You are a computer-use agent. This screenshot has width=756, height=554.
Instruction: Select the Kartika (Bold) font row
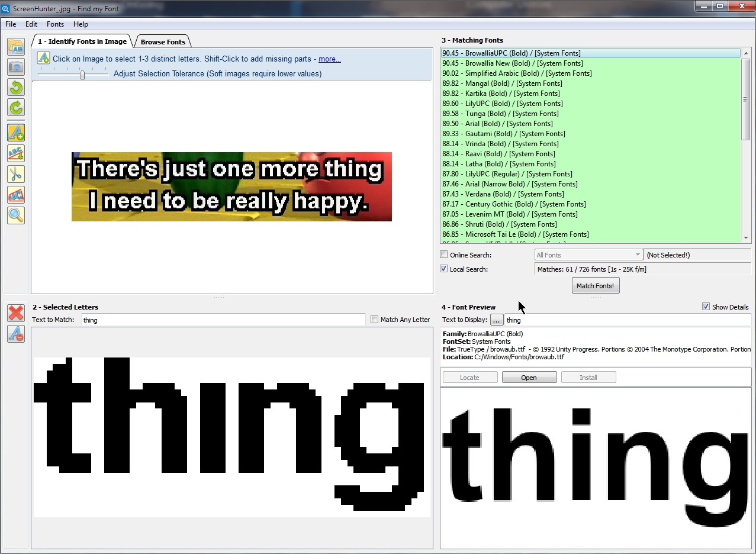pyautogui.click(x=591, y=94)
